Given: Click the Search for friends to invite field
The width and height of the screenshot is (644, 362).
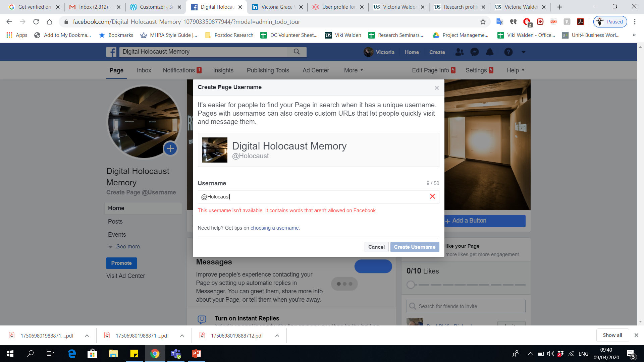Looking at the screenshot, I should 466,306.
